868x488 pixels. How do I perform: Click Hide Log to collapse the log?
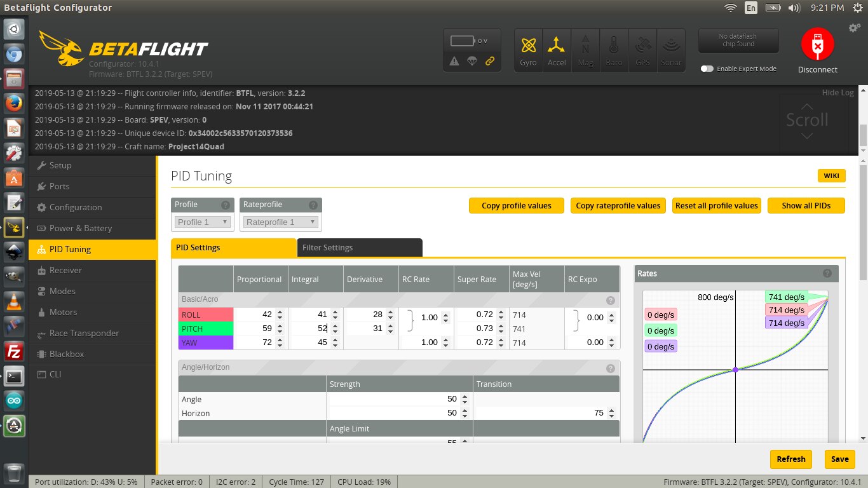837,93
